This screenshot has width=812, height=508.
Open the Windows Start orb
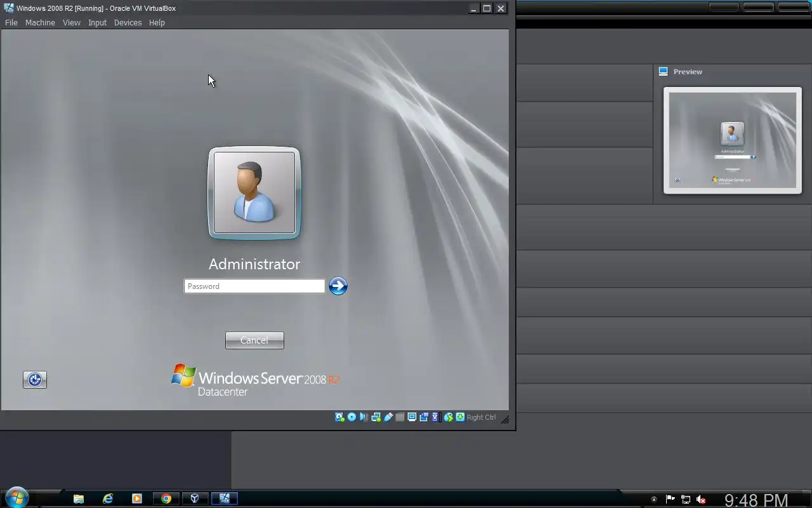click(x=16, y=498)
